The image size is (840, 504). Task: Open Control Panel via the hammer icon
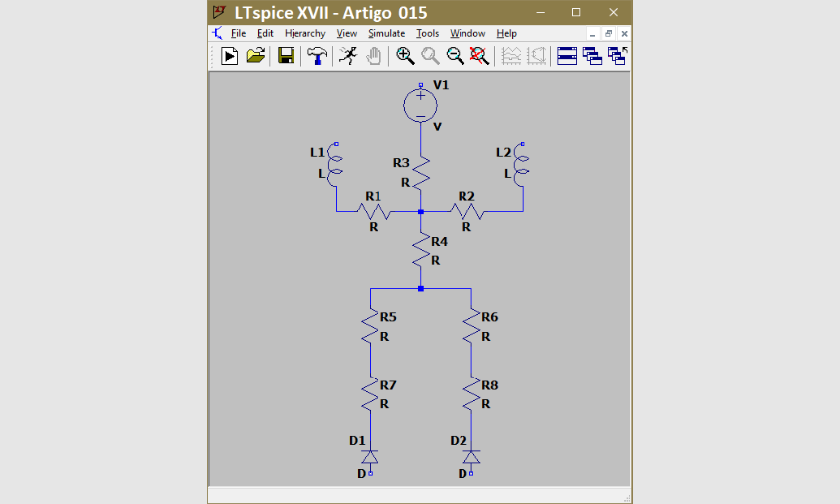pos(316,56)
